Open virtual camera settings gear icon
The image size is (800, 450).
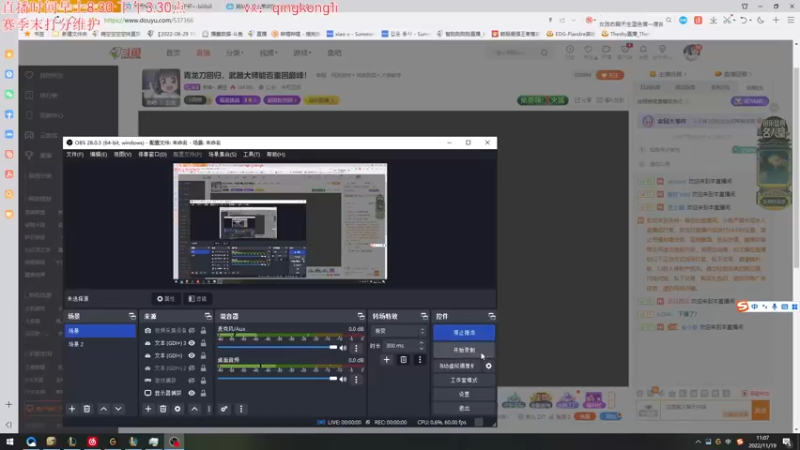(488, 366)
